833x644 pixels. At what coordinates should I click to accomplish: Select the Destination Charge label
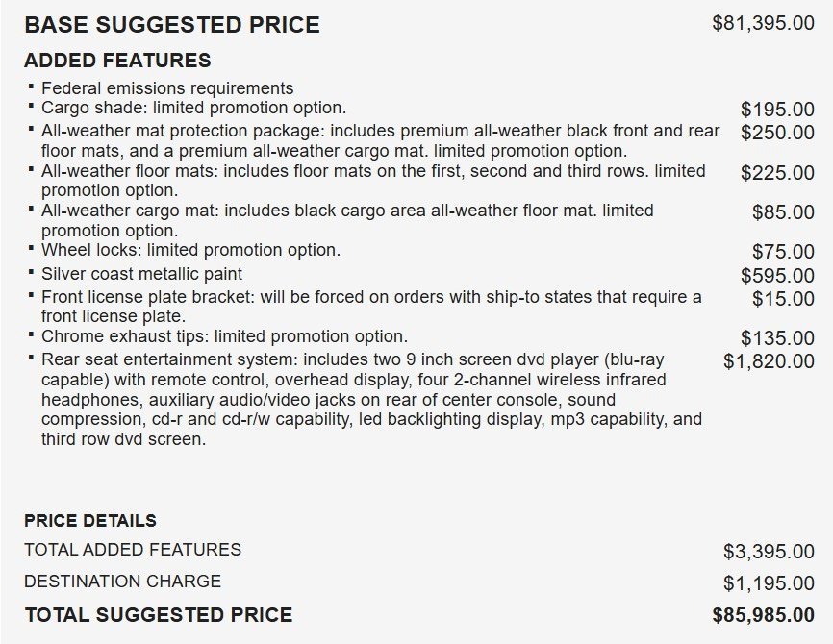click(123, 582)
